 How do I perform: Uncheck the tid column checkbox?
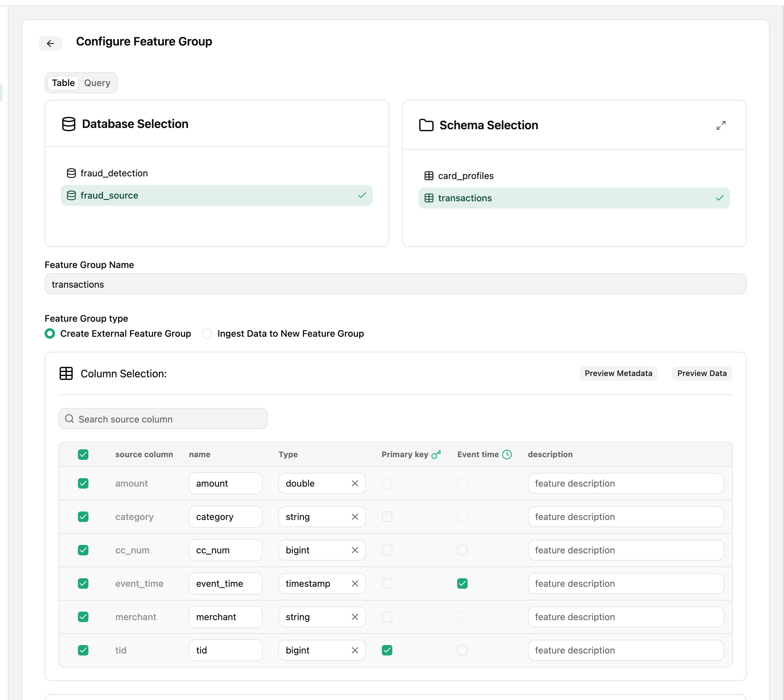tap(83, 650)
